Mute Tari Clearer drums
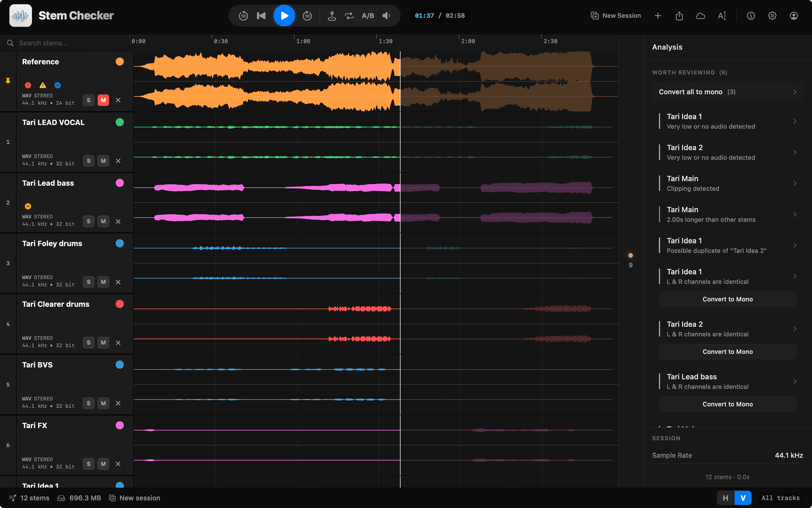The width and height of the screenshot is (812, 508). [x=103, y=343]
